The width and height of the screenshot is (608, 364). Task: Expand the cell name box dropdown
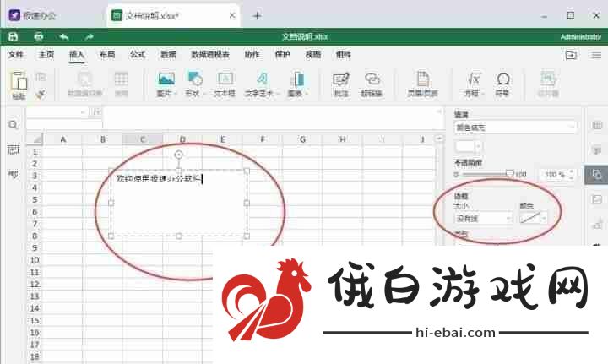click(83, 112)
